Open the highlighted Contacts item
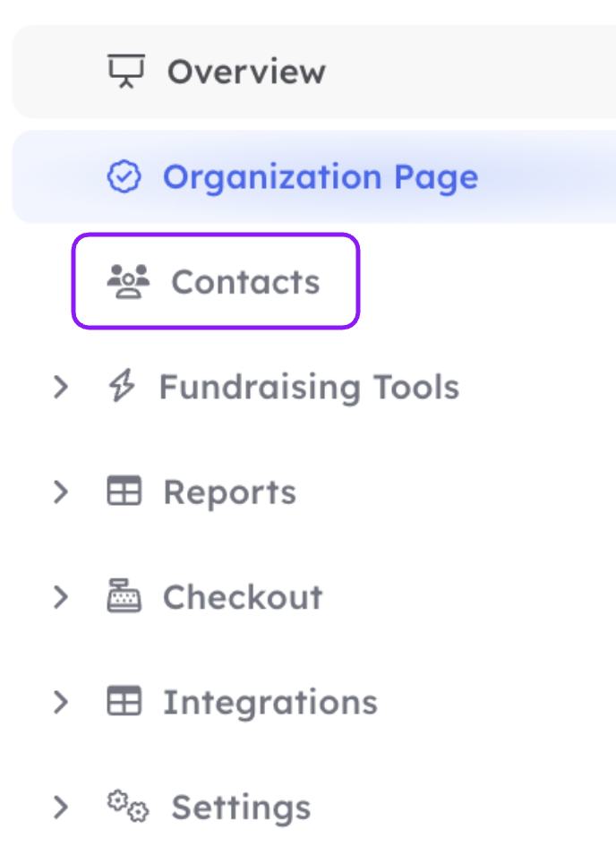This screenshot has width=616, height=863. pyautogui.click(x=216, y=281)
